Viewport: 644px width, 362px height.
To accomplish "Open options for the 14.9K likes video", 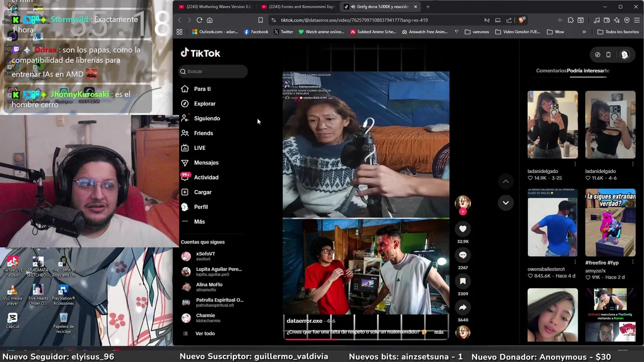I will pyautogui.click(x=575, y=164).
